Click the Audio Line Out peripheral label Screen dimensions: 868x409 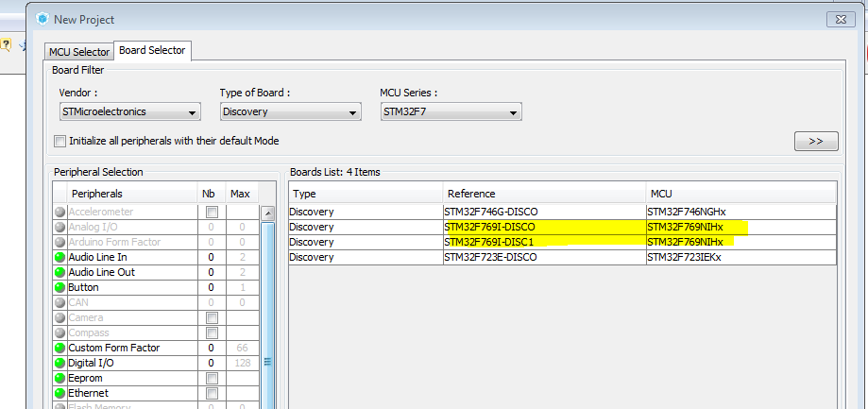tap(101, 272)
